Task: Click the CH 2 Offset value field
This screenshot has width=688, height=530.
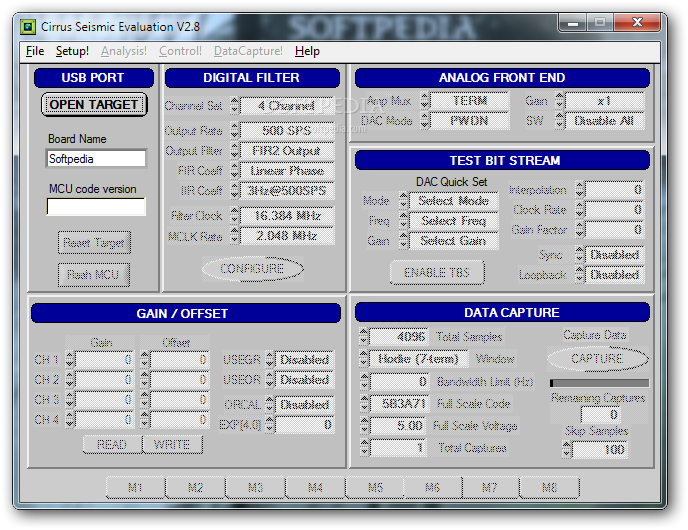Action: pos(179,380)
